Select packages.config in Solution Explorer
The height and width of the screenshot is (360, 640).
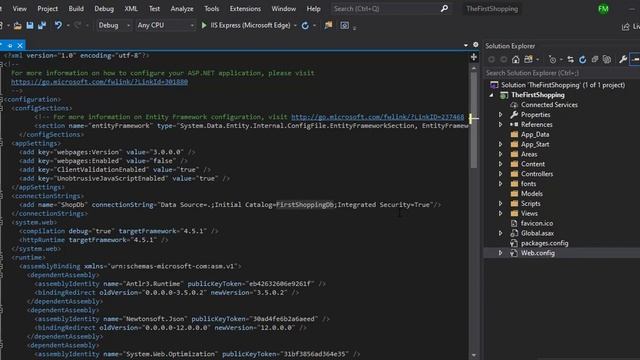click(544, 243)
